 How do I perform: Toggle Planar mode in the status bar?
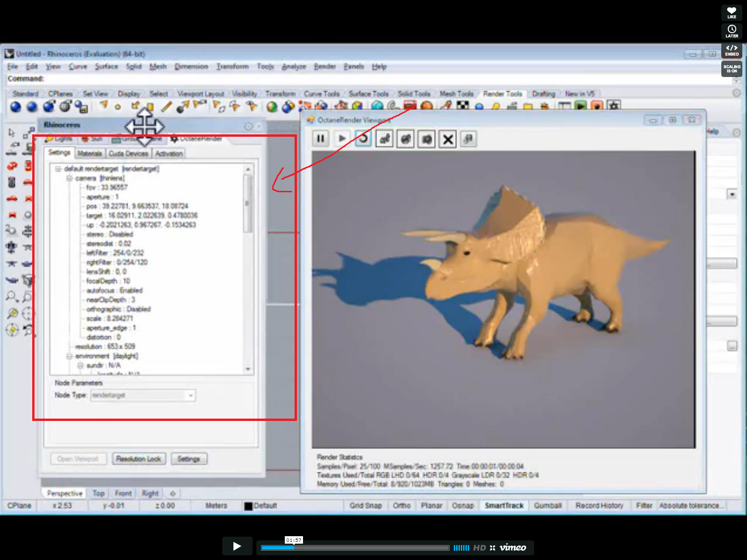pyautogui.click(x=431, y=505)
